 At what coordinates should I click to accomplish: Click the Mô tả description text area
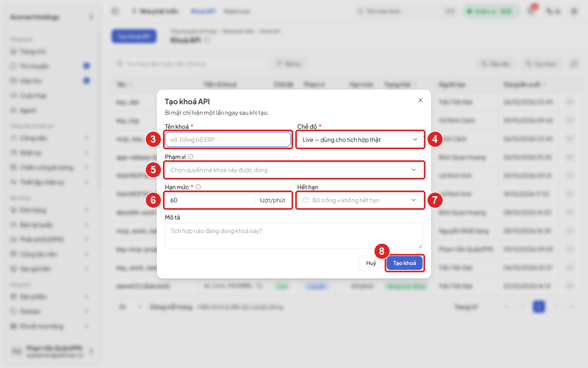pos(294,236)
